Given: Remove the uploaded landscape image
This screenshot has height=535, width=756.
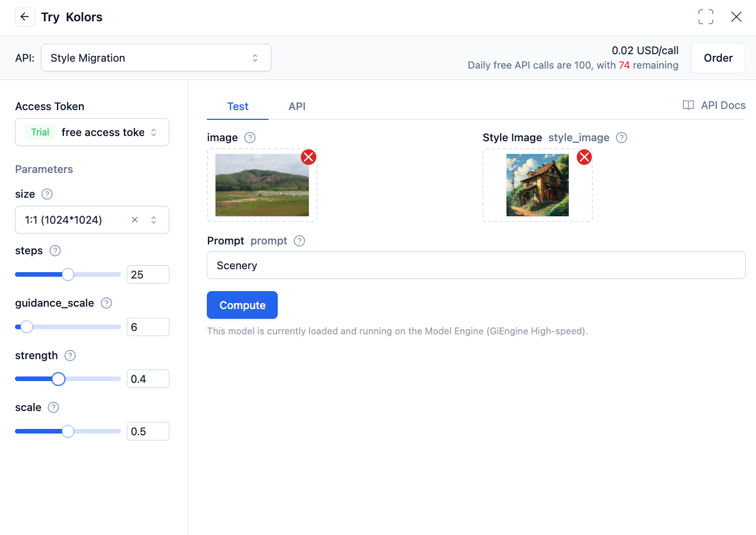Looking at the screenshot, I should point(308,157).
